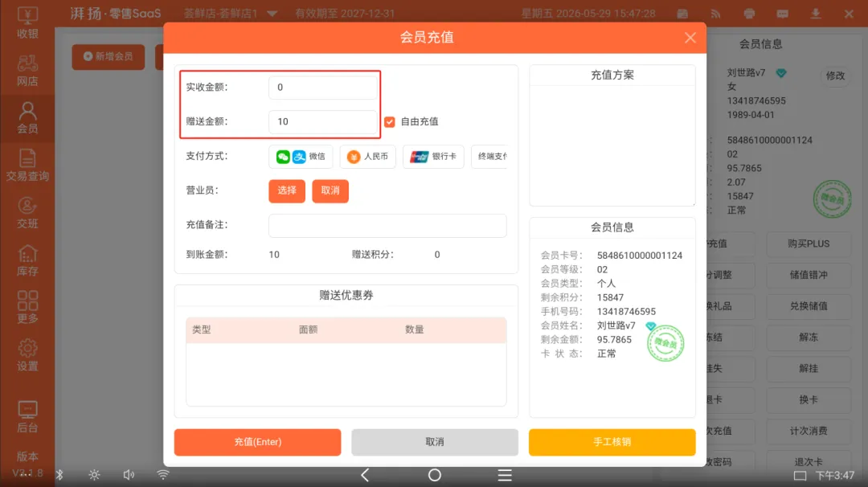Tap the brightness icon in bottom bar
This screenshot has width=868, height=487.
coord(94,476)
